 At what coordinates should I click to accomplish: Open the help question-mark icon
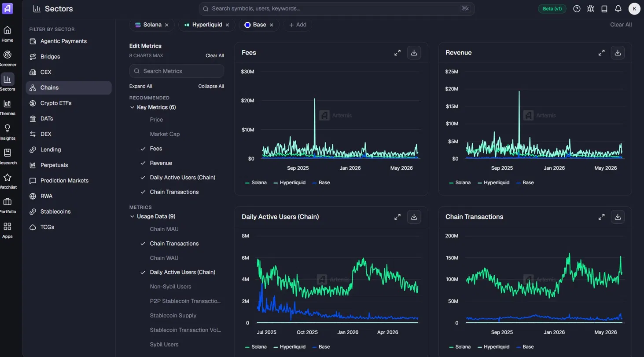point(577,9)
